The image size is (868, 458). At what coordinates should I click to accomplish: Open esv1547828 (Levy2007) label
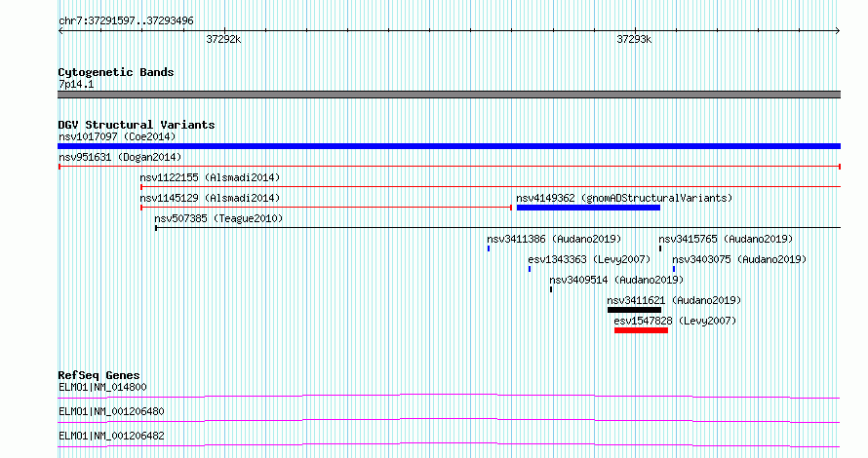(675, 321)
